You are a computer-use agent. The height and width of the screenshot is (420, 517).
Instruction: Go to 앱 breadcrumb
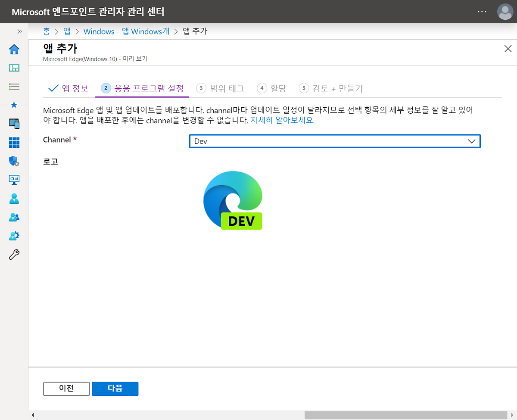[67, 31]
